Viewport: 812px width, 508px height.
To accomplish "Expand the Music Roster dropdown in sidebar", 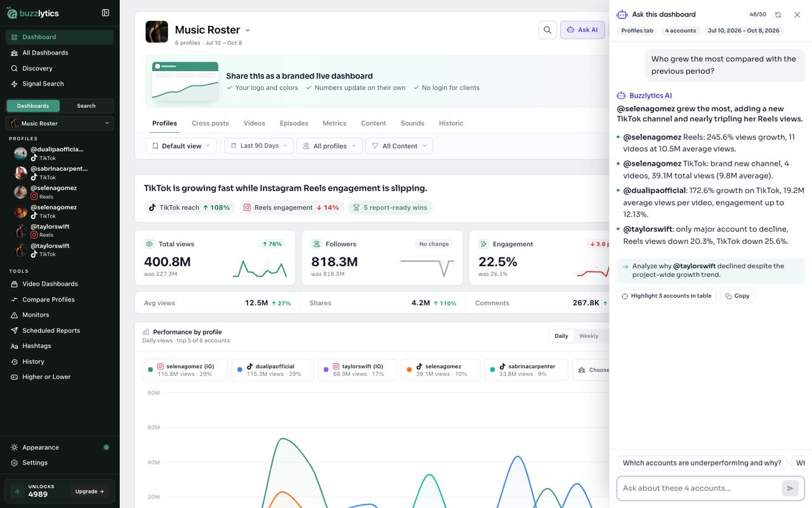I will click(x=60, y=123).
